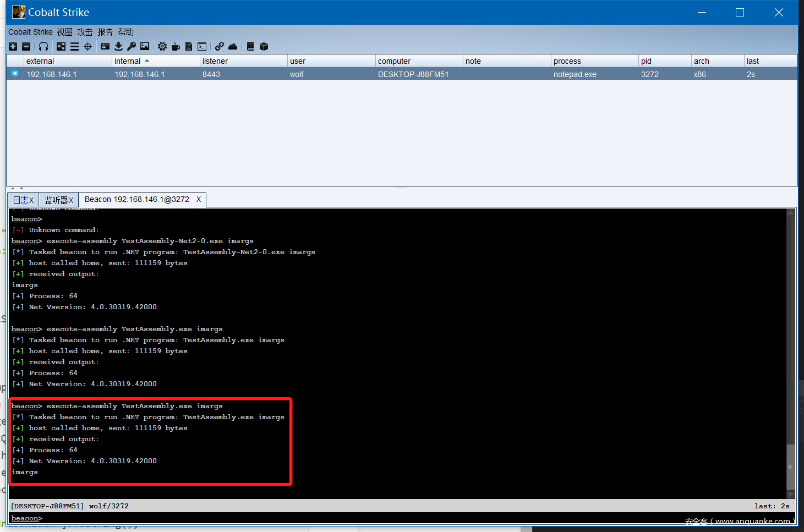This screenshot has height=532, width=804.
Task: Open the Cobalt Strike menu
Action: pos(30,32)
